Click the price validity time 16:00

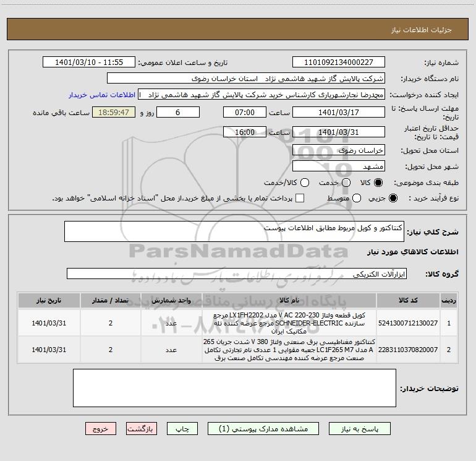[x=245, y=132]
